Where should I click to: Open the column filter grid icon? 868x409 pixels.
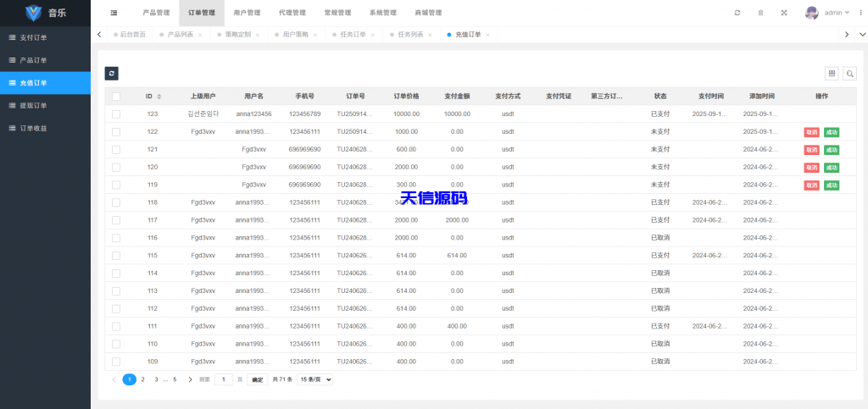pos(832,73)
